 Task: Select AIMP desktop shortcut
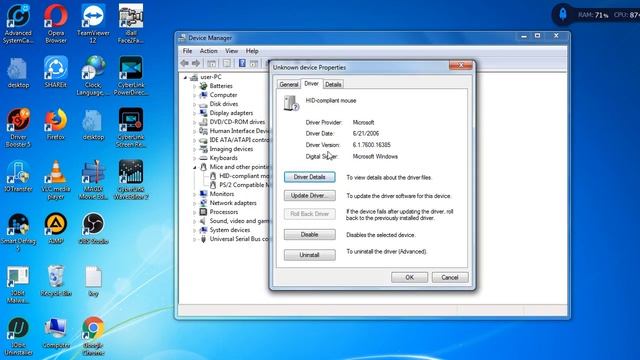point(56,229)
